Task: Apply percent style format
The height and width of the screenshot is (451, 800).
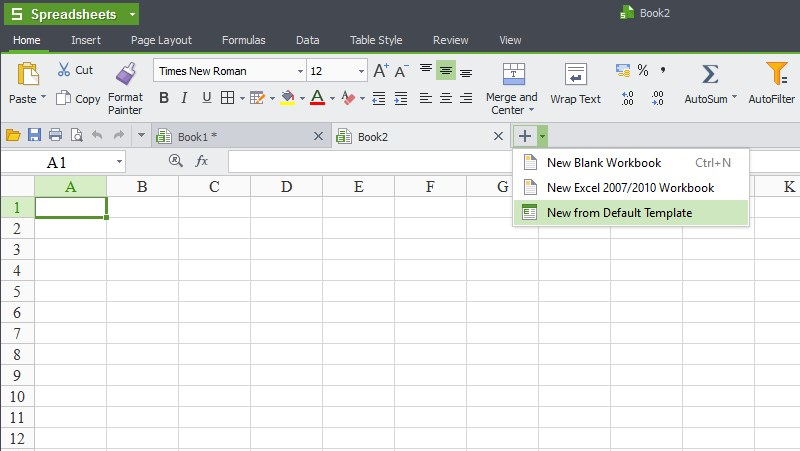Action: tap(643, 70)
